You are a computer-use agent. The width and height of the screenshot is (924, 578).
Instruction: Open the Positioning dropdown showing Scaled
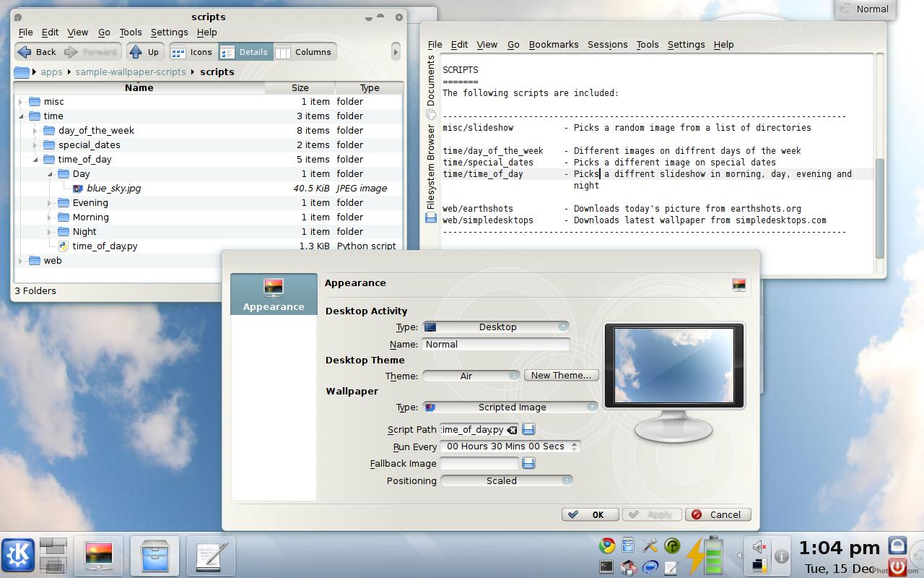coord(506,480)
